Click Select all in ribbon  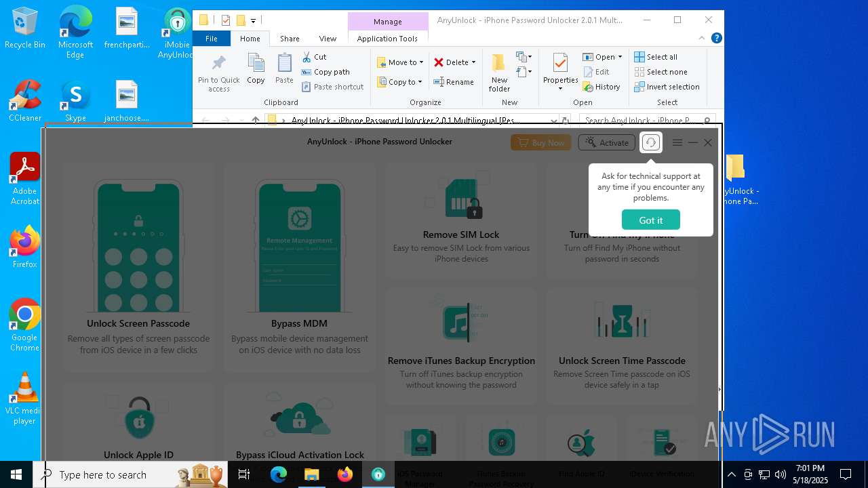[x=656, y=57]
